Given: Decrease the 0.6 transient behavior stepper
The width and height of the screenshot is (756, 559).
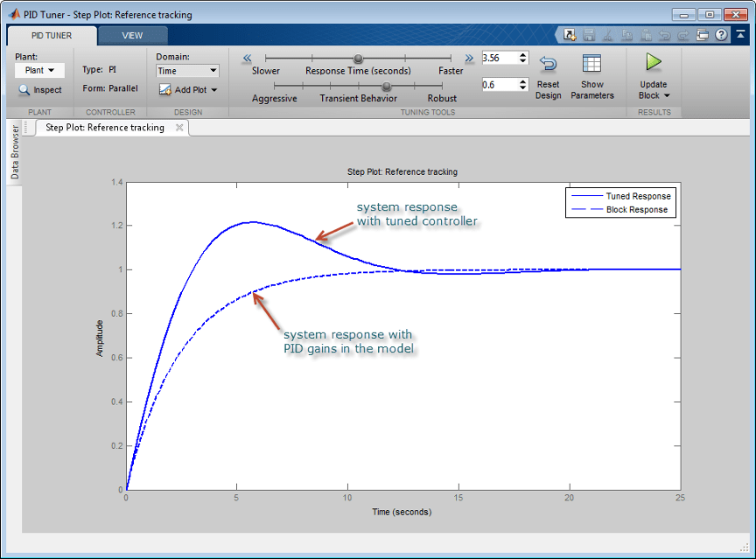Looking at the screenshot, I should pyautogui.click(x=523, y=87).
